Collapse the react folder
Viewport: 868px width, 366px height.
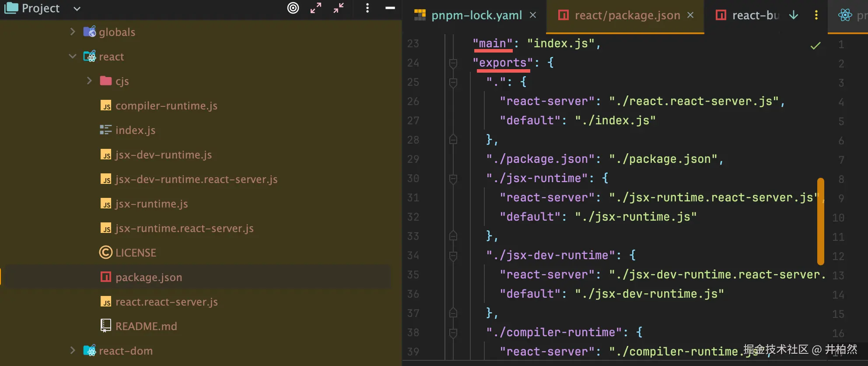(73, 56)
